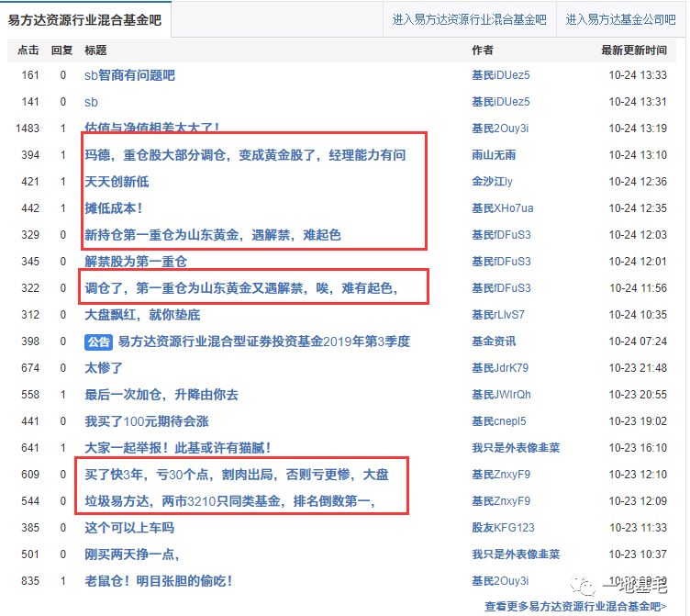Click the 点击 column header
Image resolution: width=690 pixels, height=616 pixels.
point(28,50)
